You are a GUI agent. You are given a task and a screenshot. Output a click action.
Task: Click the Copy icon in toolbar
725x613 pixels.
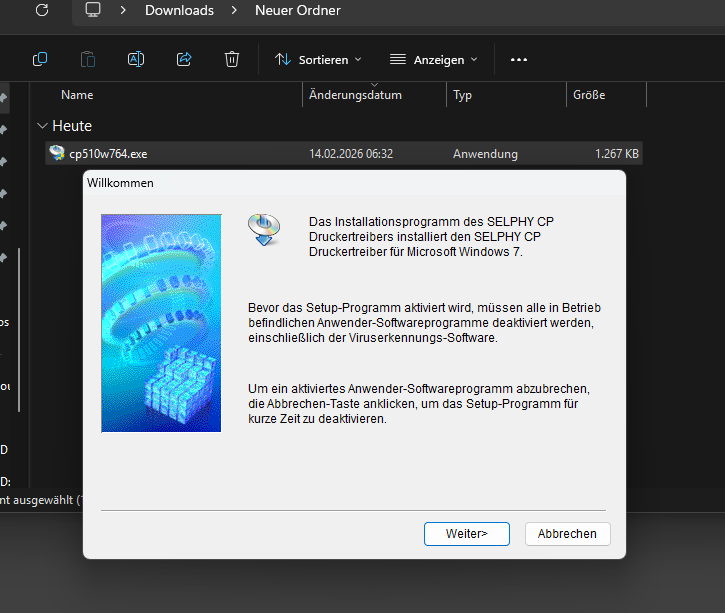40,59
